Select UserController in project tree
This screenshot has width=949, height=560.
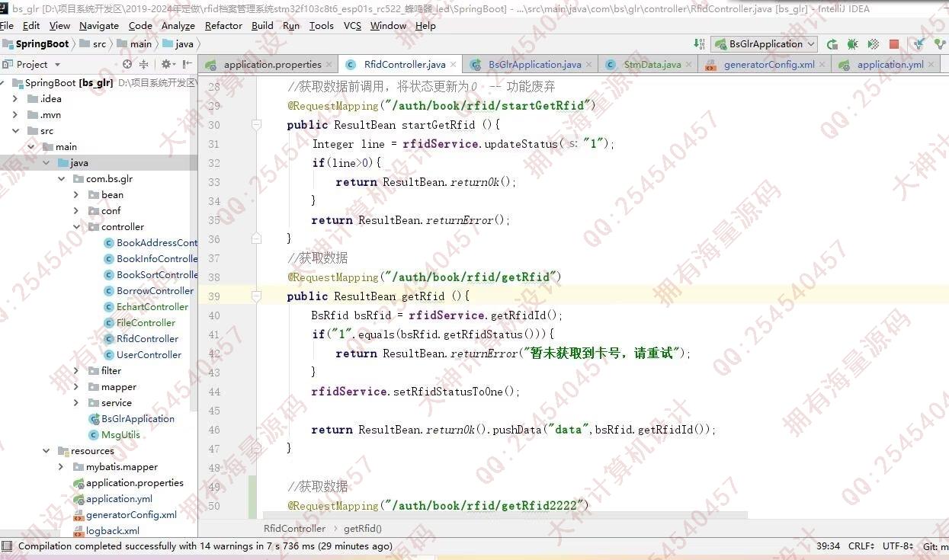(x=149, y=355)
